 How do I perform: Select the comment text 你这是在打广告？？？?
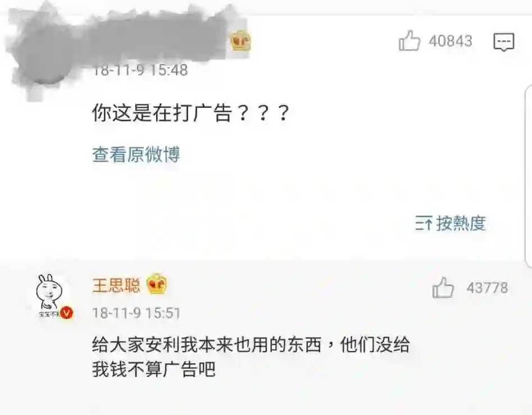190,113
